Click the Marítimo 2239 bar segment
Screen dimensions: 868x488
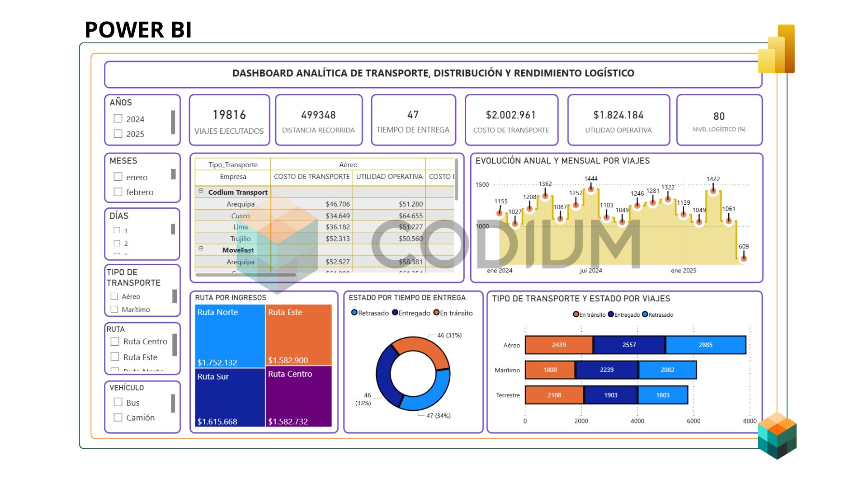(607, 370)
